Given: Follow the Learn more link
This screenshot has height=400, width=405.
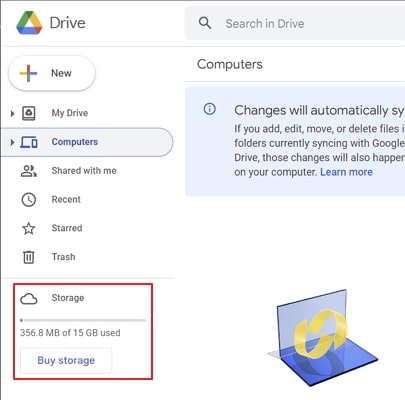Looking at the screenshot, I should click(346, 172).
